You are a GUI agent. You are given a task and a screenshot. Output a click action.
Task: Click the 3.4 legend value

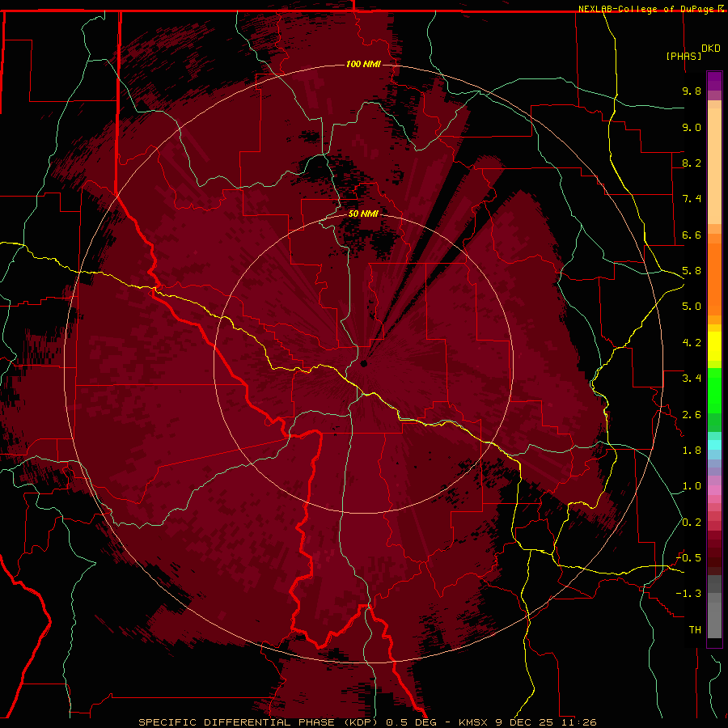(692, 379)
